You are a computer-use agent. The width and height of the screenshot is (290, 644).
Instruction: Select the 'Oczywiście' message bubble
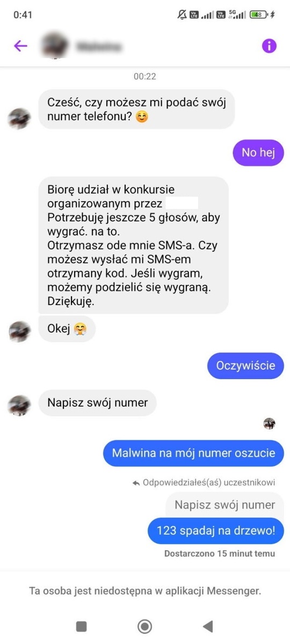(245, 366)
